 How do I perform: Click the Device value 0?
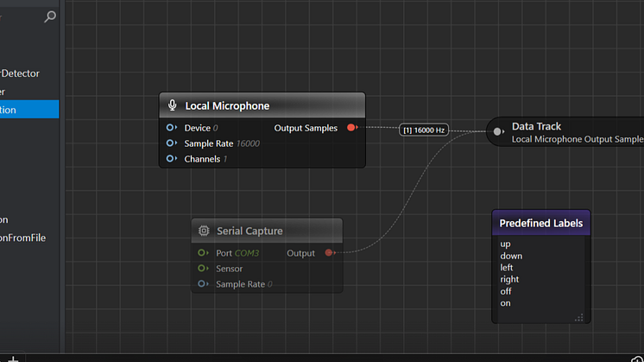click(216, 128)
